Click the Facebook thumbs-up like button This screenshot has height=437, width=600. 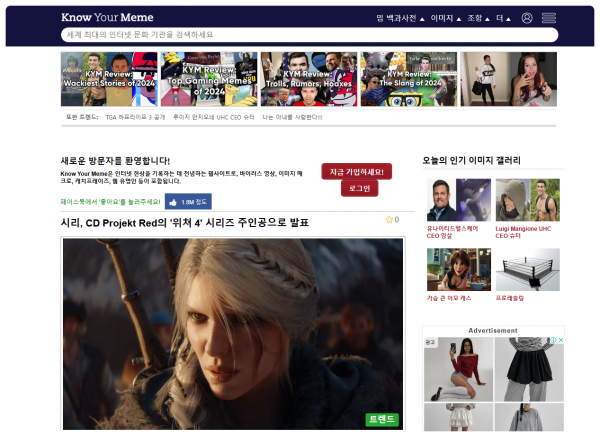[x=188, y=202]
